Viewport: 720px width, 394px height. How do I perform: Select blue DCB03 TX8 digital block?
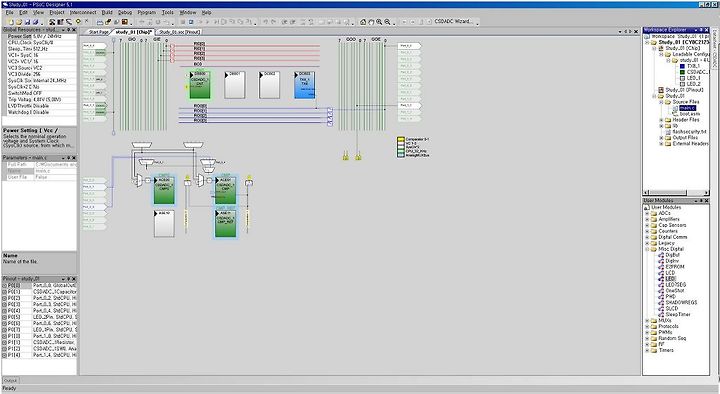tap(304, 85)
